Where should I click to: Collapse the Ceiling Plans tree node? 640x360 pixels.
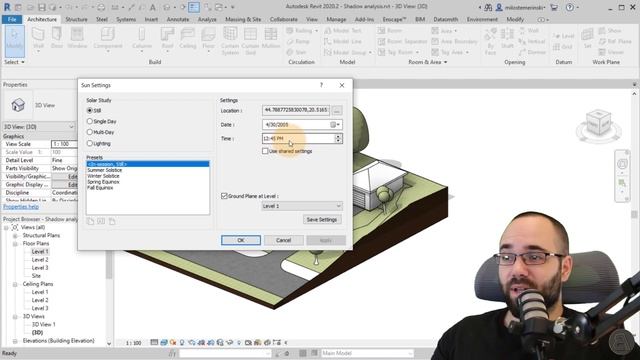pos(15,284)
